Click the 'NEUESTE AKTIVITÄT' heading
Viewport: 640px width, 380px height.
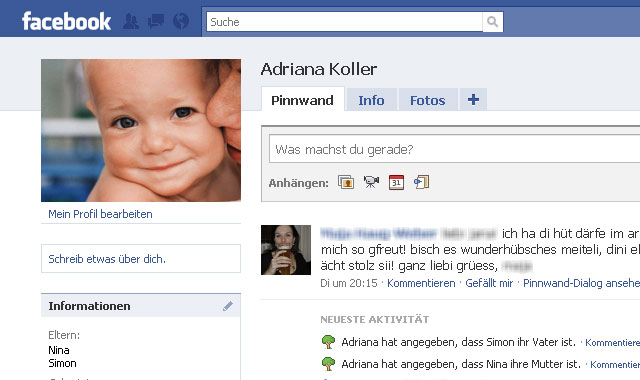pos(375,319)
